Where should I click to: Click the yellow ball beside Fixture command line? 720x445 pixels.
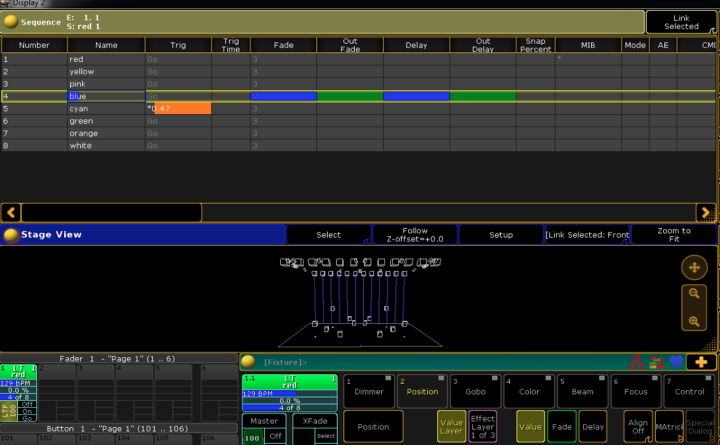[x=248, y=362]
